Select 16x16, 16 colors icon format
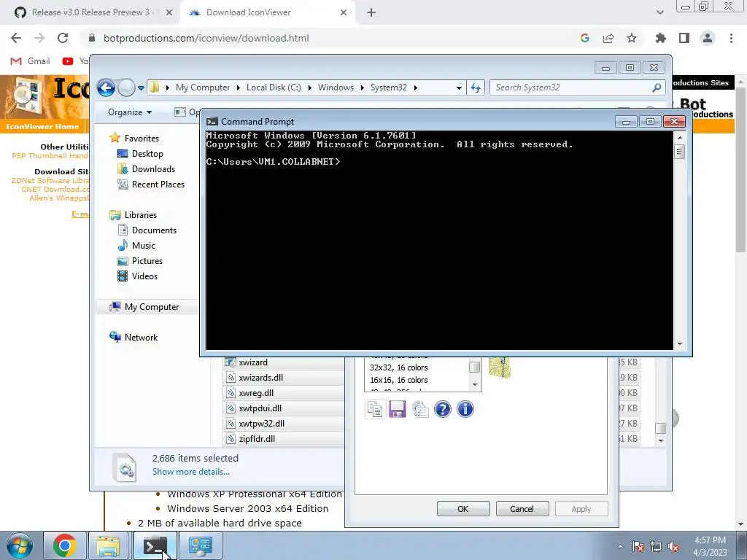747x560 pixels. [x=399, y=380]
